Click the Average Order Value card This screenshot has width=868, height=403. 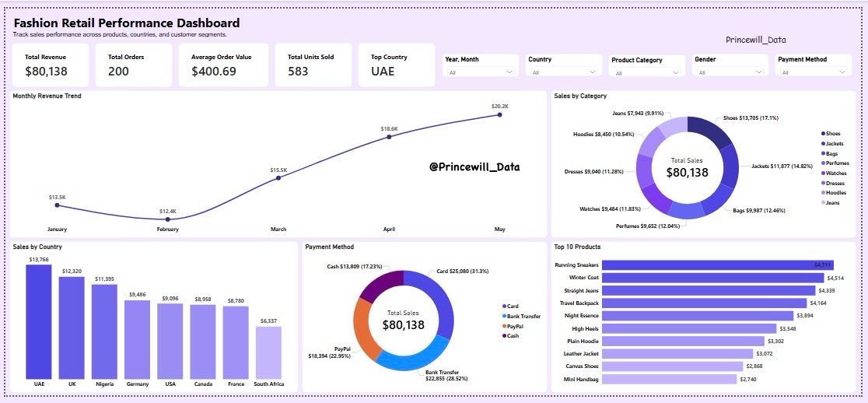coord(223,65)
